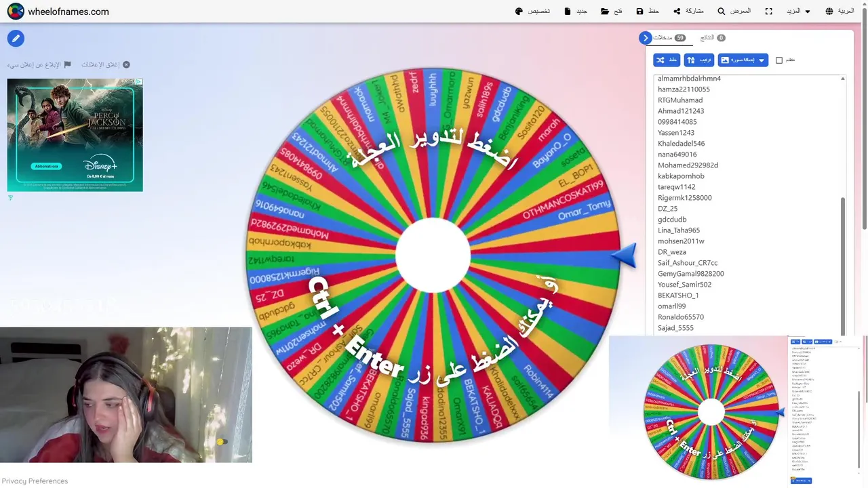Enter fullscreen mode from the top bar
Screen dimensions: 868x488
click(768, 12)
